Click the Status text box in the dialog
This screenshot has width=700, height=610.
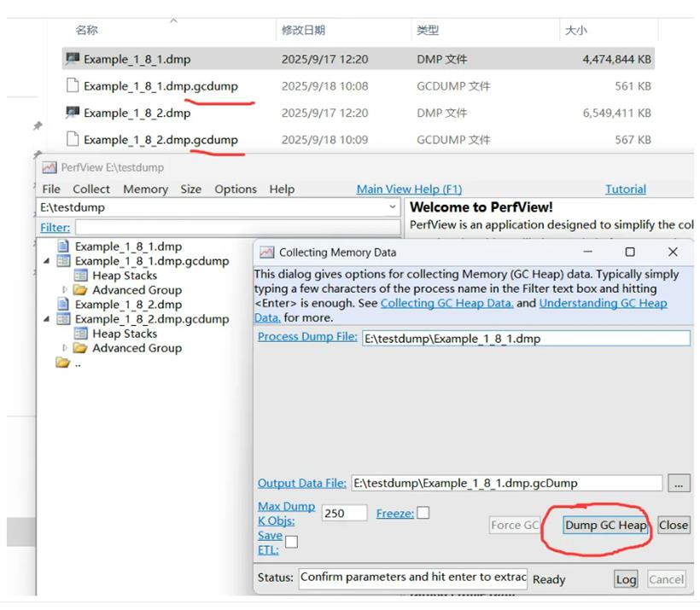coord(413,578)
